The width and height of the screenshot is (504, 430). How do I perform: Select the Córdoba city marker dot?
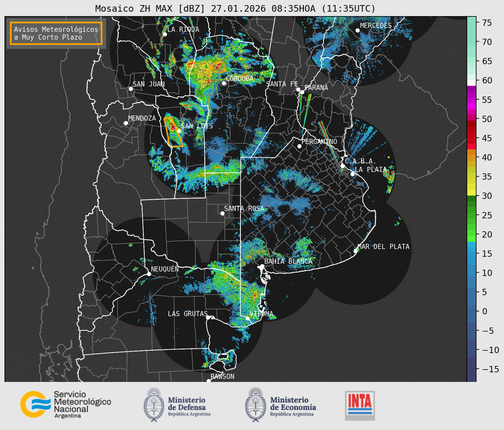pyautogui.click(x=224, y=83)
